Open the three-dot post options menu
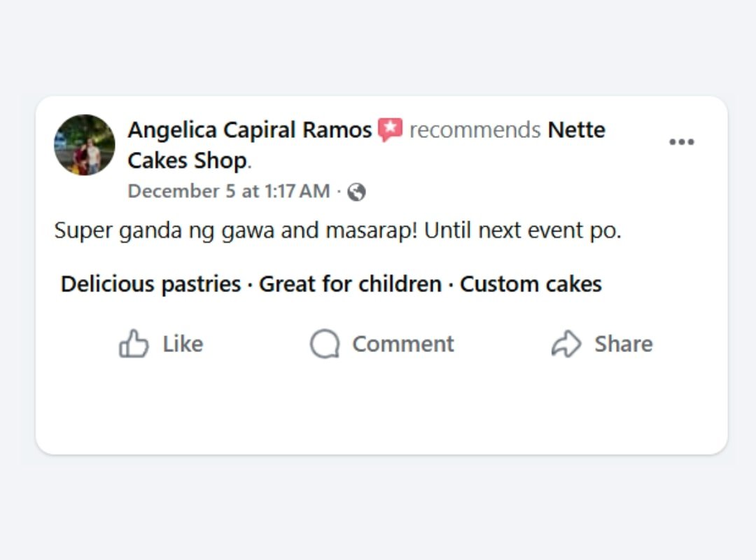This screenshot has height=560, width=756. pos(681,142)
